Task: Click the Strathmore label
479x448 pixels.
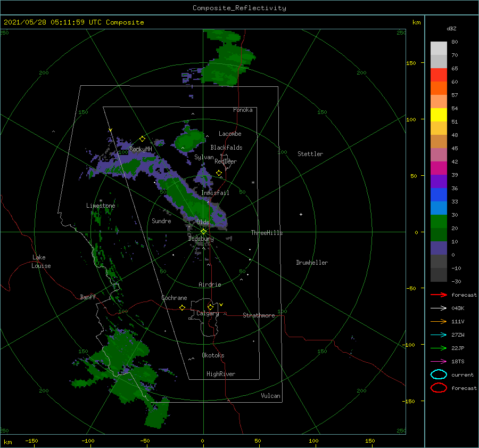Action: (x=259, y=315)
